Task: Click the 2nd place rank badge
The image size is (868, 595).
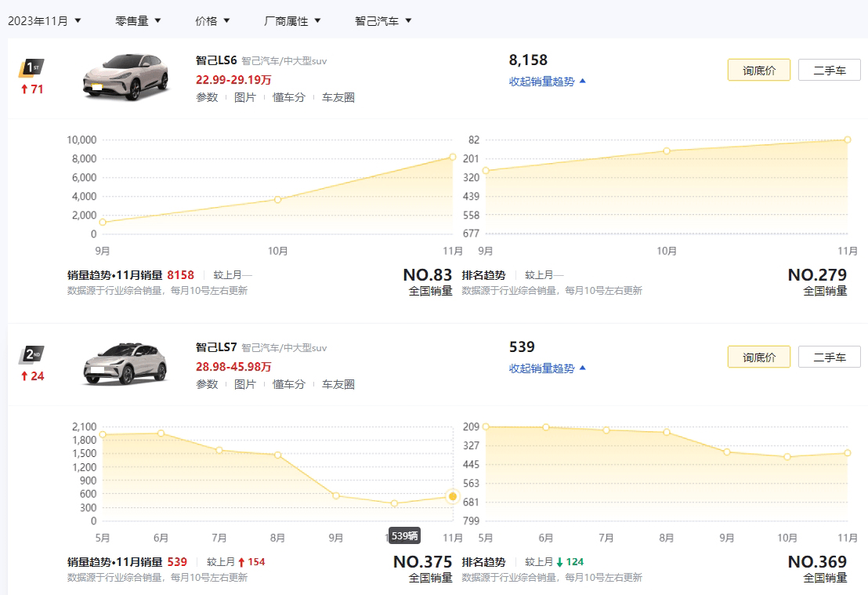Action: point(31,355)
